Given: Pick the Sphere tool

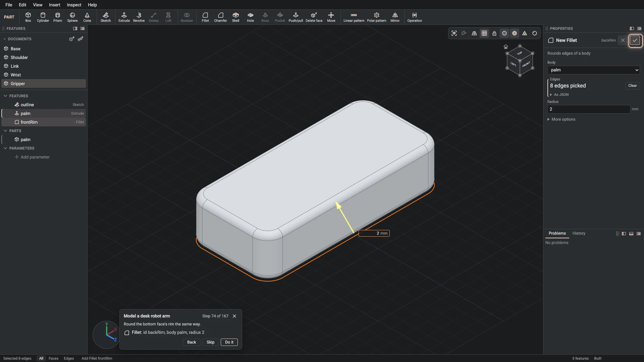Looking at the screenshot, I should pos(72,17).
